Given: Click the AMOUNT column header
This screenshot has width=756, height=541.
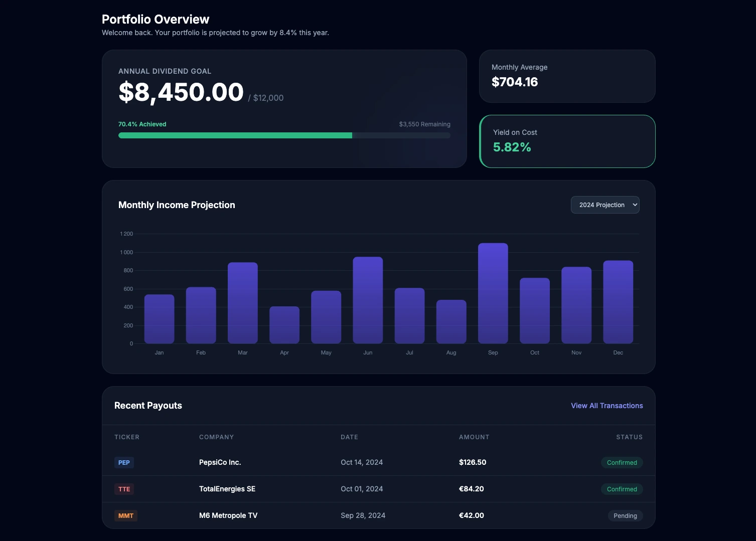Looking at the screenshot, I should (x=474, y=437).
